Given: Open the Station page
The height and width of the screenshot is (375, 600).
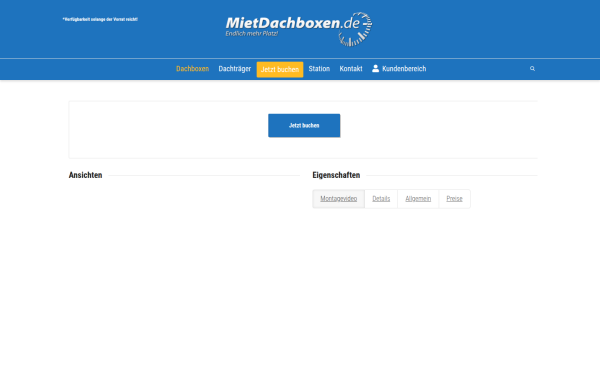Looking at the screenshot, I should (319, 69).
